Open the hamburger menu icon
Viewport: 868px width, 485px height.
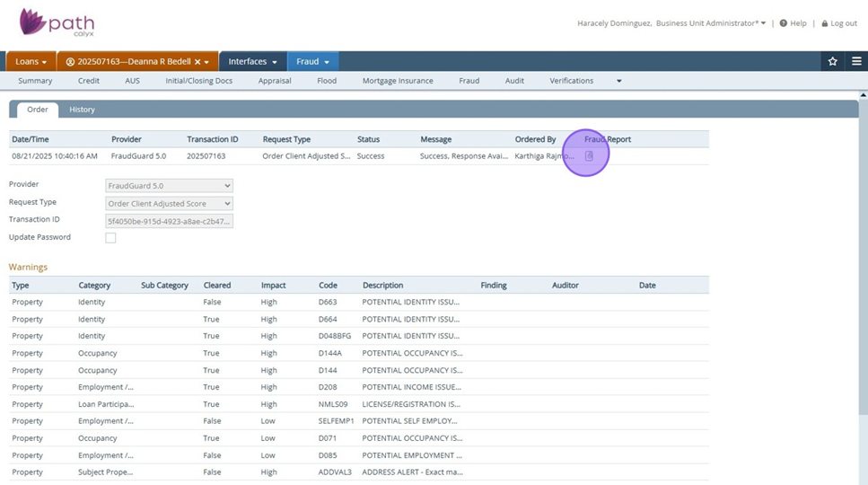856,62
